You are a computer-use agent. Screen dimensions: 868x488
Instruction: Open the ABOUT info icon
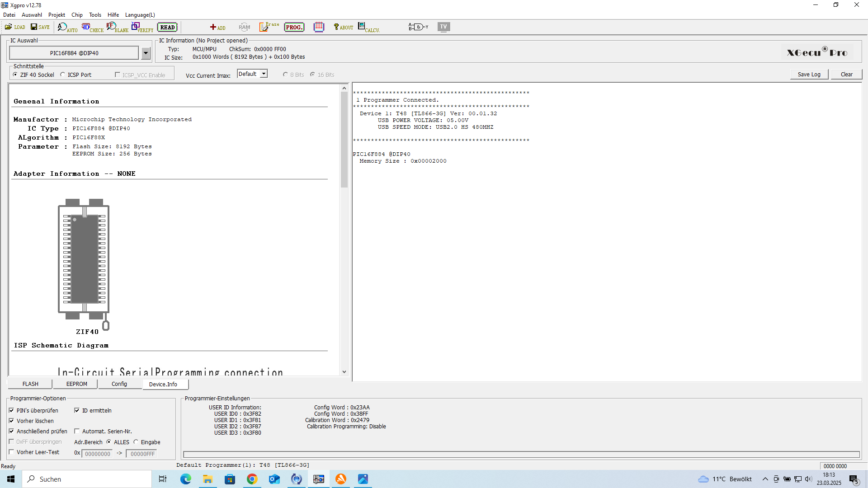coord(343,27)
